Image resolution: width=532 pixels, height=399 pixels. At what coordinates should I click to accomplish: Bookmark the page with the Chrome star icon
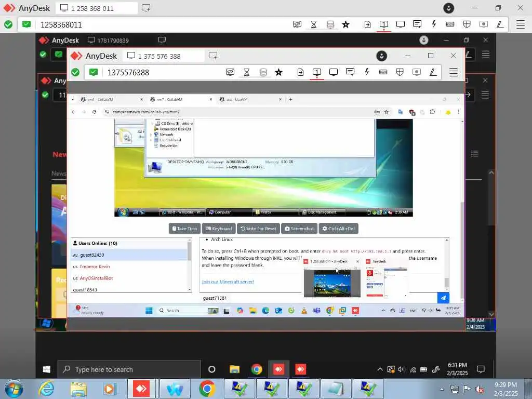tap(386, 112)
